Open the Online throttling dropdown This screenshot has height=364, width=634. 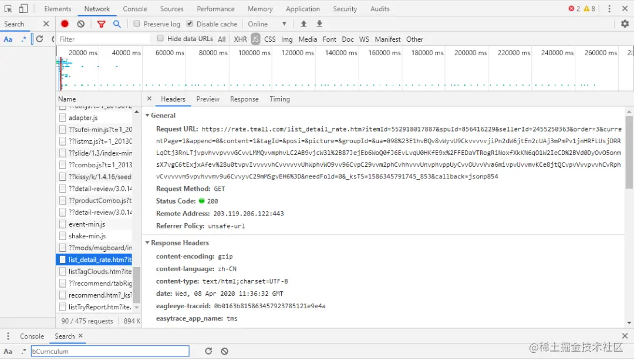[267, 24]
